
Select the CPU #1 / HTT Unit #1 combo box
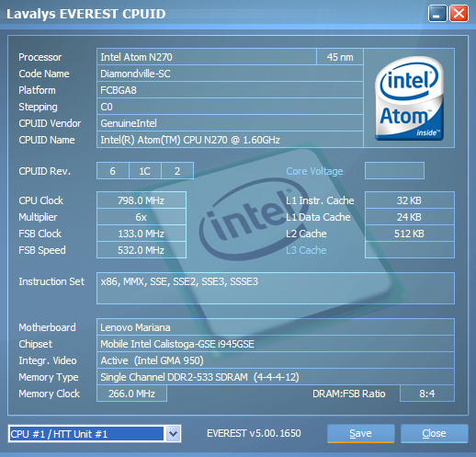coord(95,434)
